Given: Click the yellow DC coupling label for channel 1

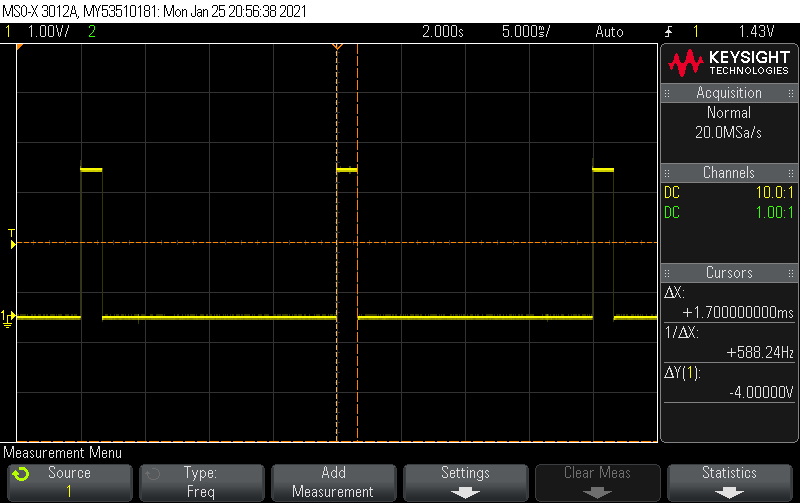Looking at the screenshot, I should pos(672,192).
